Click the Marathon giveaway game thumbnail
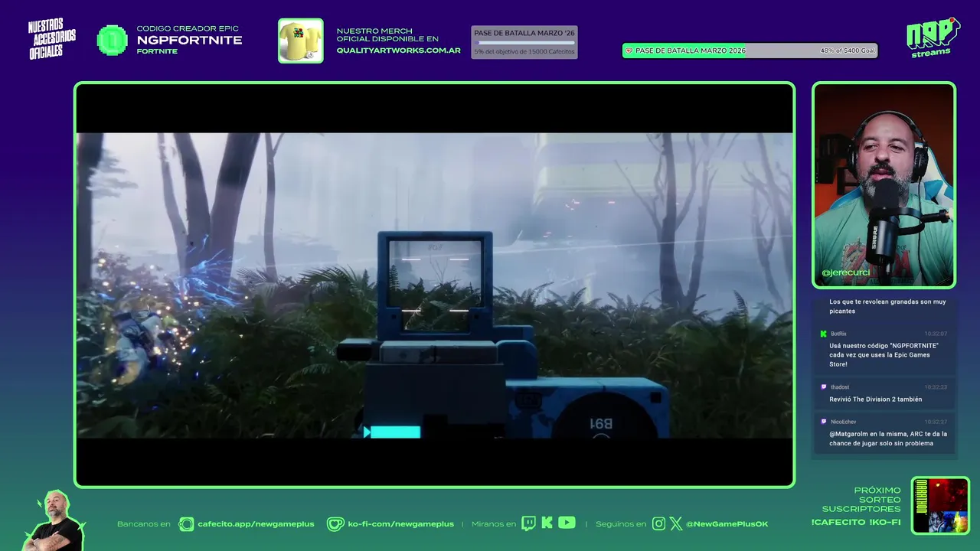This screenshot has width=980, height=551. 940,505
